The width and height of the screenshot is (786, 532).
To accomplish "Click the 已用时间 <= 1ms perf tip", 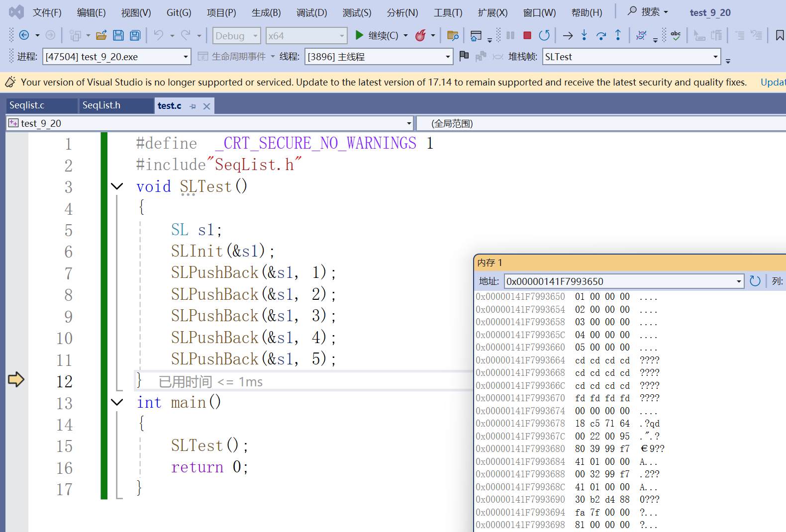I will pos(210,382).
